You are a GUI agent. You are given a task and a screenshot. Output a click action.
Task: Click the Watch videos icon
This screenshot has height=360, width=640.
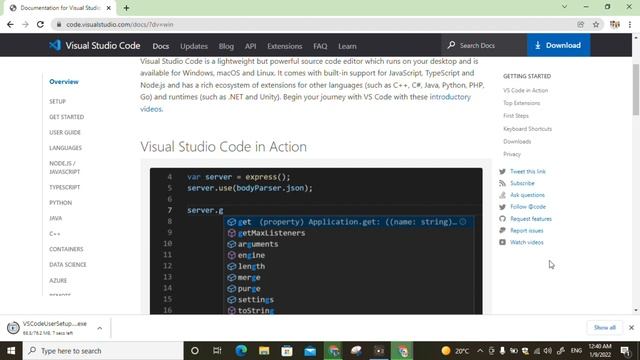(x=502, y=242)
